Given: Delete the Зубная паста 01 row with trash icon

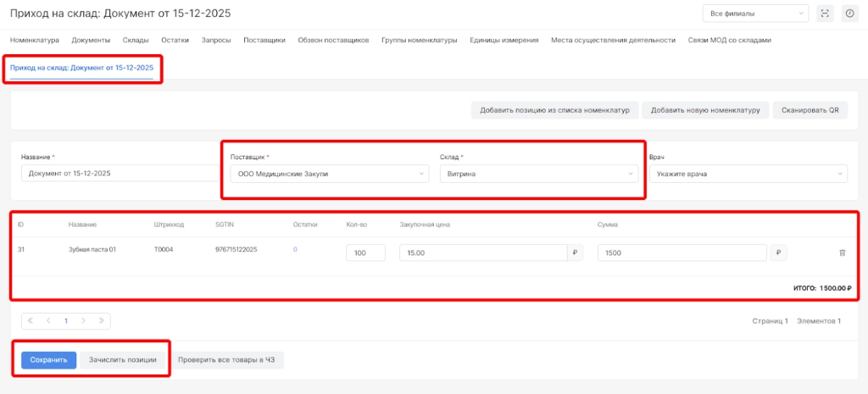Looking at the screenshot, I should [x=842, y=252].
